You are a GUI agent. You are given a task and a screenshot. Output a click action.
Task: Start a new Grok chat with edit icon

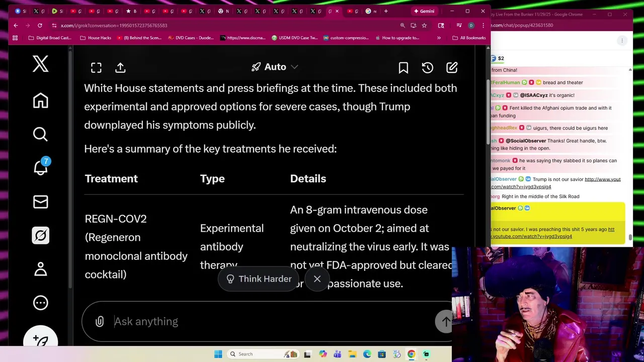(x=452, y=68)
